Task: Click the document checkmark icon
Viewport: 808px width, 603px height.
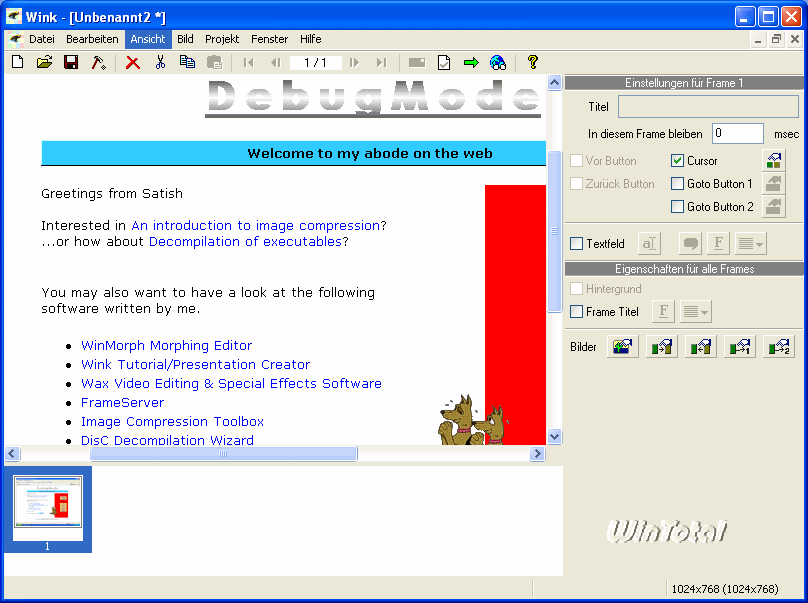Action: click(444, 62)
